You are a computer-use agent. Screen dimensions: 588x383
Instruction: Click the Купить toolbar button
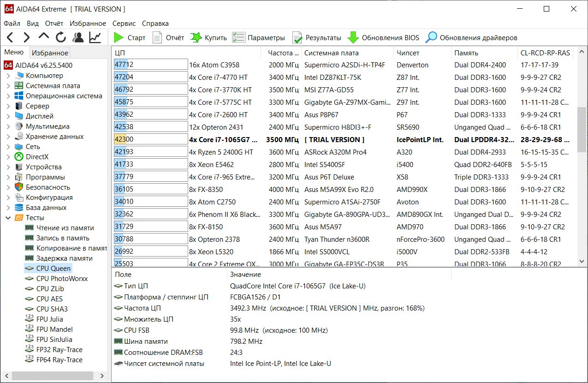coord(209,38)
